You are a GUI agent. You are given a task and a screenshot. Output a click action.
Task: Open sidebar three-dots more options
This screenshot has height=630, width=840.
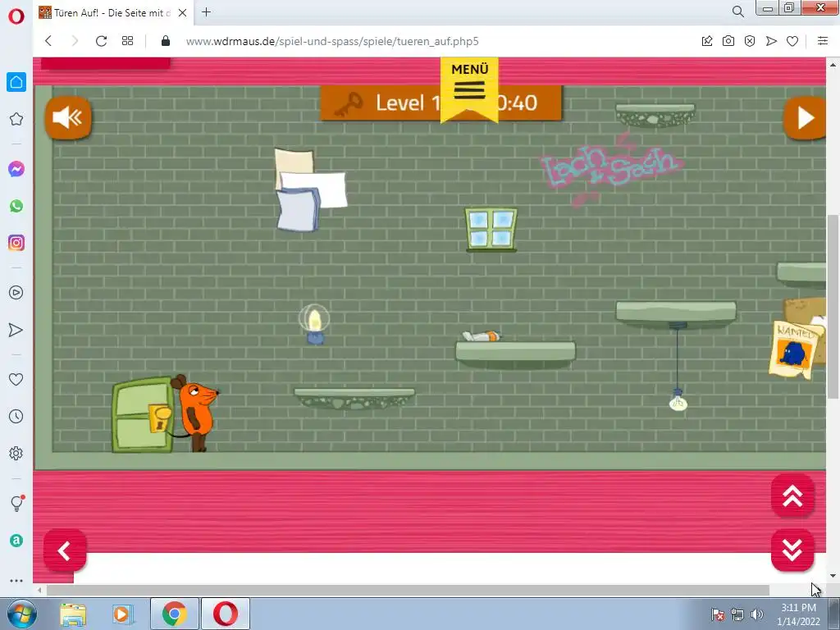[16, 580]
